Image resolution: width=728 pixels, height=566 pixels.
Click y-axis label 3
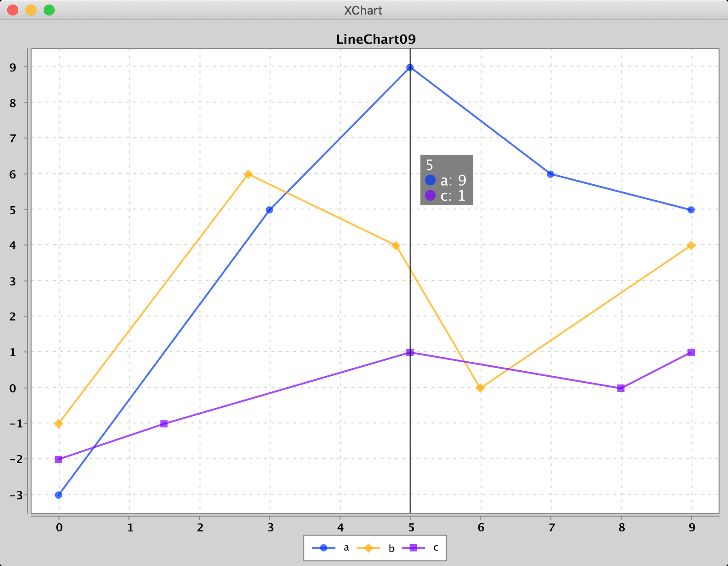(13, 281)
